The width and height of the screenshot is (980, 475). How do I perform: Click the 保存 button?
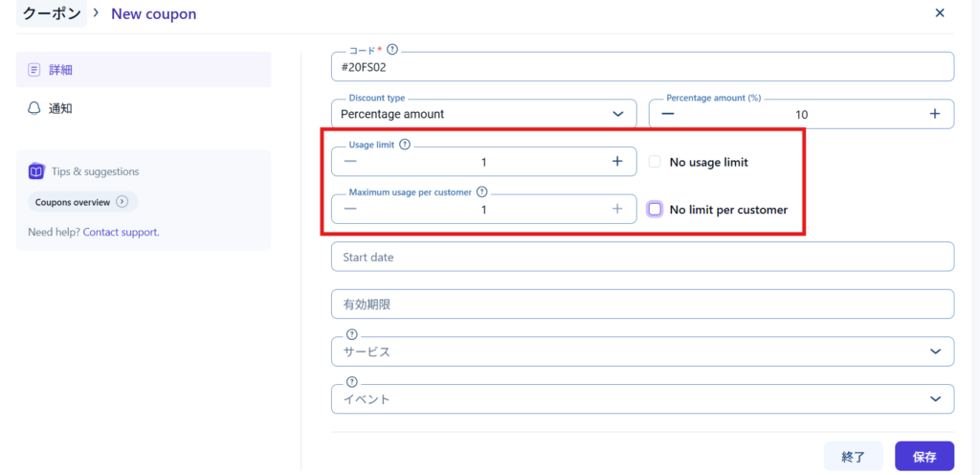[924, 457]
